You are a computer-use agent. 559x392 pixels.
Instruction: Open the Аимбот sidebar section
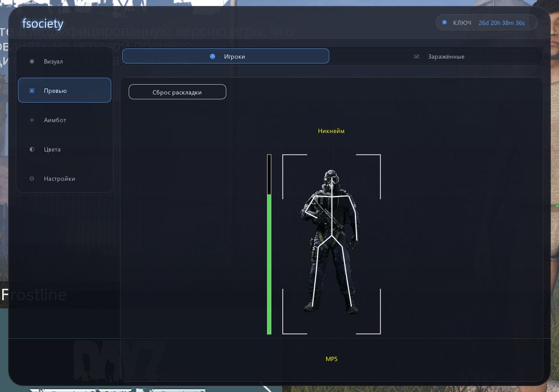(65, 120)
